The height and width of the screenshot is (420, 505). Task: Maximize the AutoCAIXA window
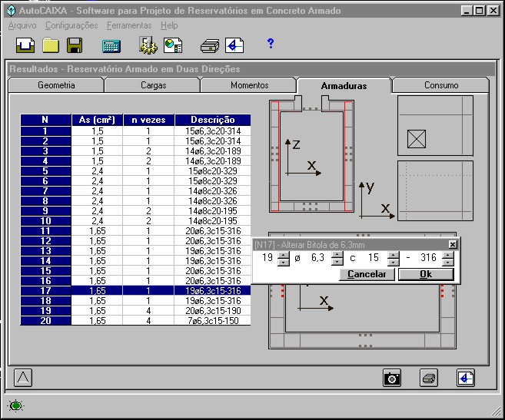click(x=479, y=11)
